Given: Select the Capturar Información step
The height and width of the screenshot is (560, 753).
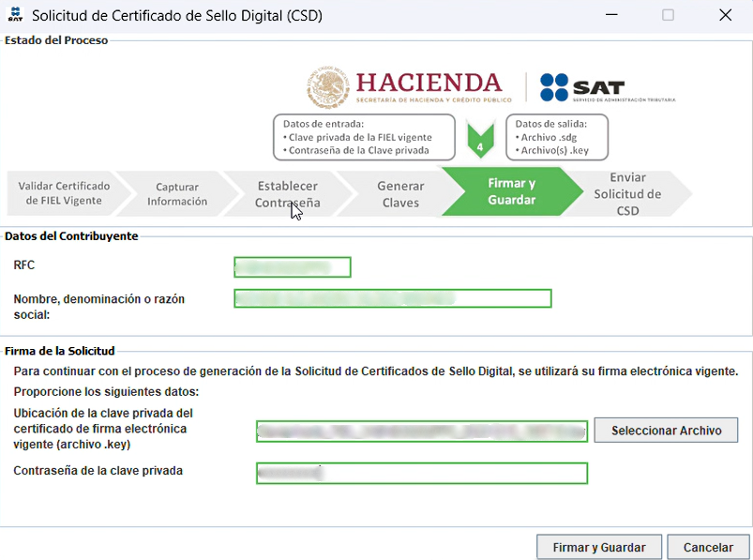Looking at the screenshot, I should coord(176,194).
